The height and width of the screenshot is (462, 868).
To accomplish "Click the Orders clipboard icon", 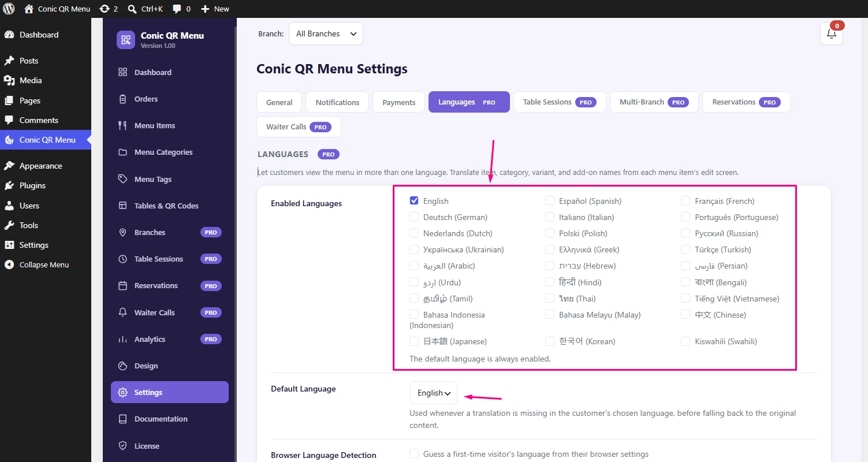I will (x=122, y=99).
